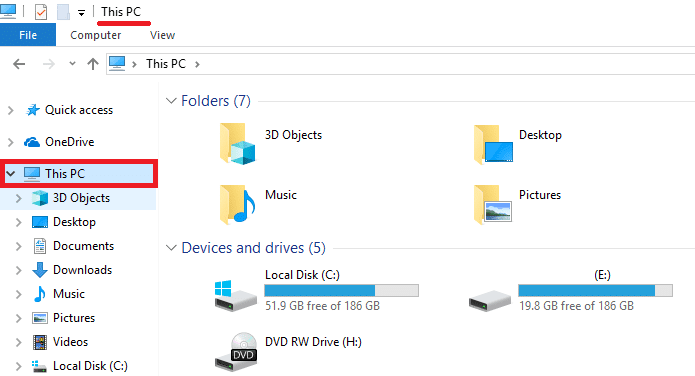Expand Music in the sidebar tree
This screenshot has width=695, height=376.
[x=19, y=294]
